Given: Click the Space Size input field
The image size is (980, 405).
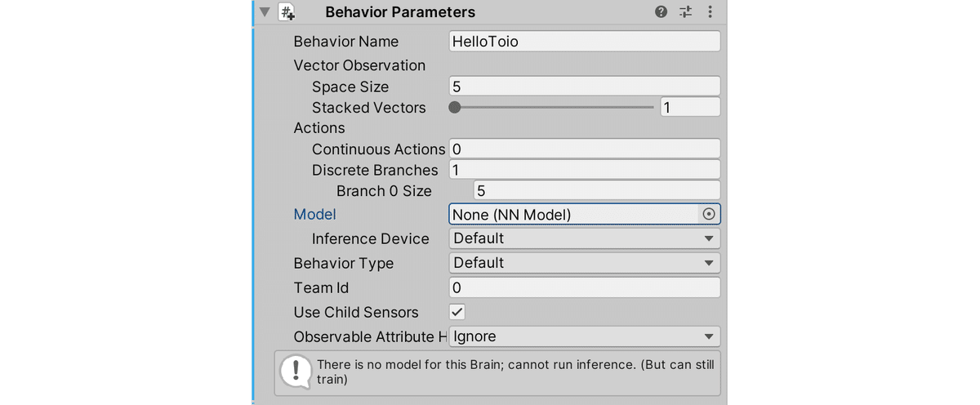Looking at the screenshot, I should click(x=584, y=87).
